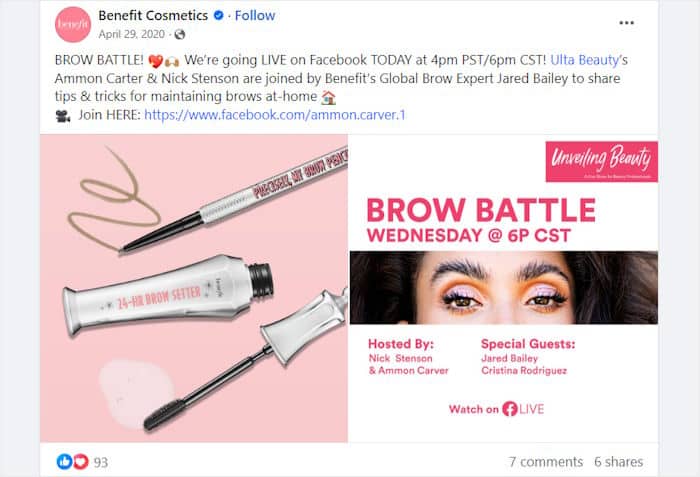Follow the Benefit Cosmetics page
The width and height of the screenshot is (700, 477).
click(255, 16)
